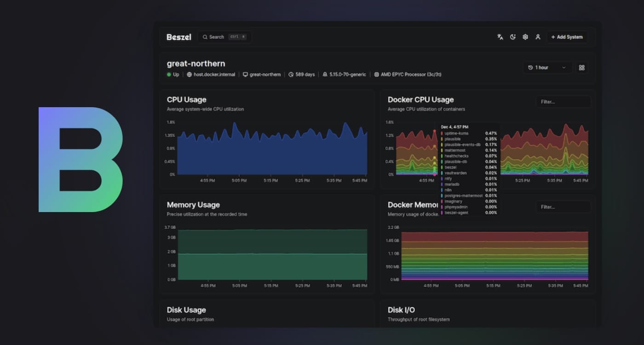Click the green Up status indicator
This screenshot has height=345, width=644.
(x=169, y=75)
